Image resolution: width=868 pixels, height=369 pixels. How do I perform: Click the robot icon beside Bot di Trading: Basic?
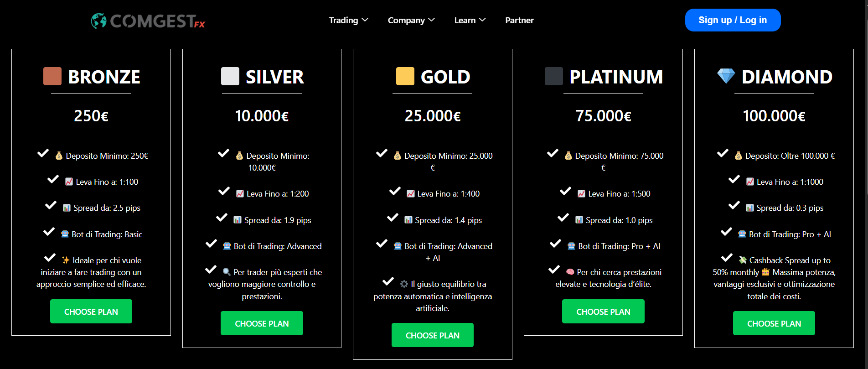(65, 234)
